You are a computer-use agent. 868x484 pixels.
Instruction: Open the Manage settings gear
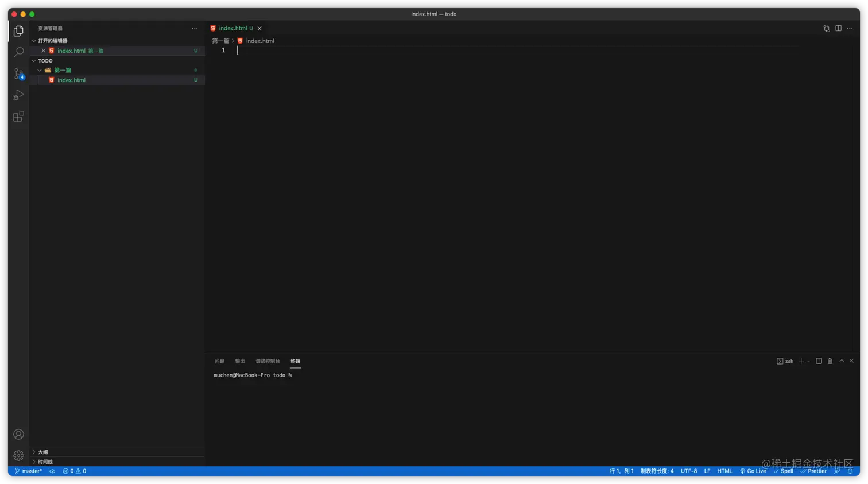18,455
